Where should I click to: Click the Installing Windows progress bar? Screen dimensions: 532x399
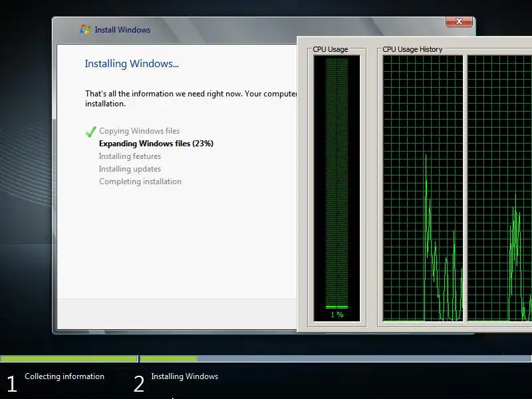click(336, 358)
